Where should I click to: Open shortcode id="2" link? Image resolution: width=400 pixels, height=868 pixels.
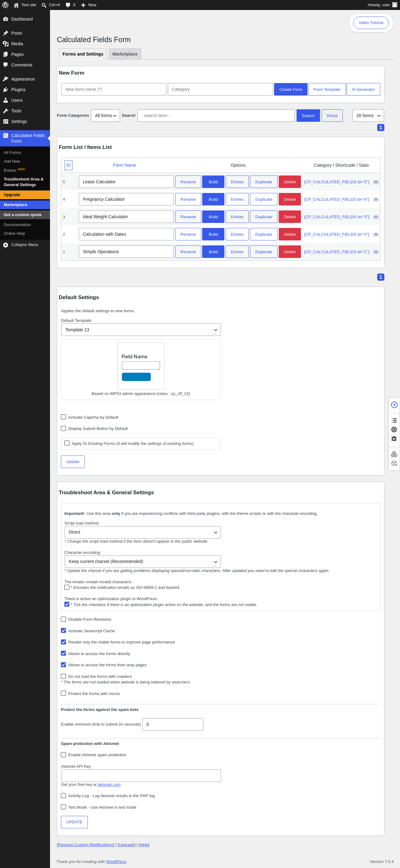337,234
